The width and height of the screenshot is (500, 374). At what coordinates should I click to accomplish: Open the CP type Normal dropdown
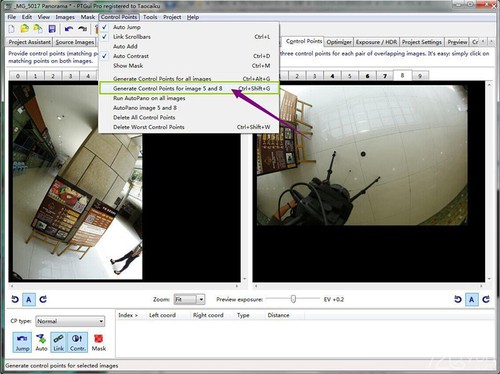click(70, 321)
